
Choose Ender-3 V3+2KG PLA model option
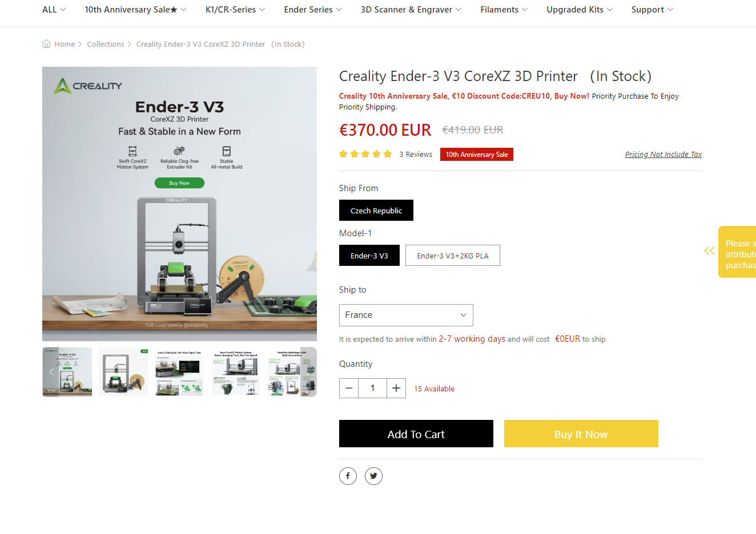[453, 256]
